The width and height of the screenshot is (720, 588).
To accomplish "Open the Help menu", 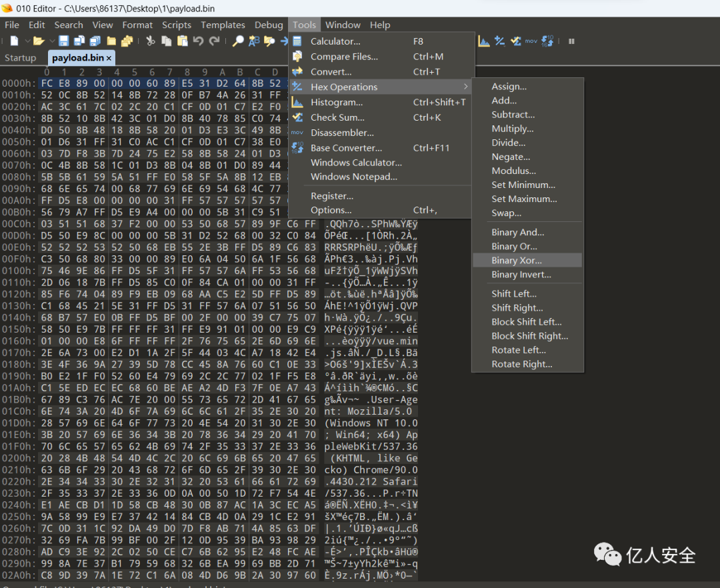I will (x=380, y=25).
